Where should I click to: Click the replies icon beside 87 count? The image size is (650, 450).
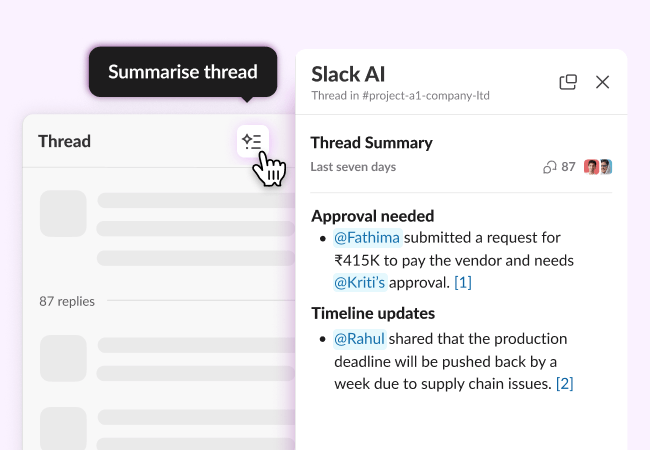point(549,167)
